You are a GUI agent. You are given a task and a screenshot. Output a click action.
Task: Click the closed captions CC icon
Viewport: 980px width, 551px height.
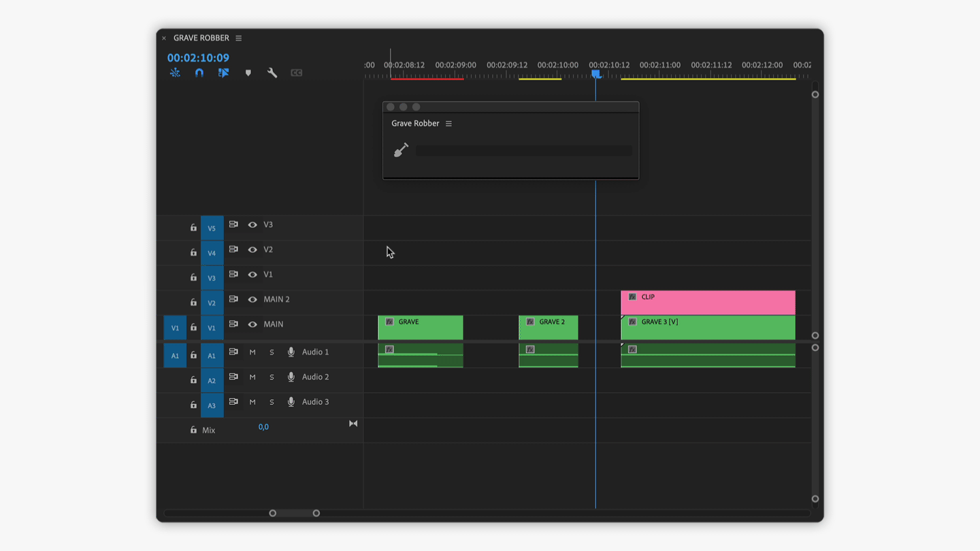(x=297, y=73)
